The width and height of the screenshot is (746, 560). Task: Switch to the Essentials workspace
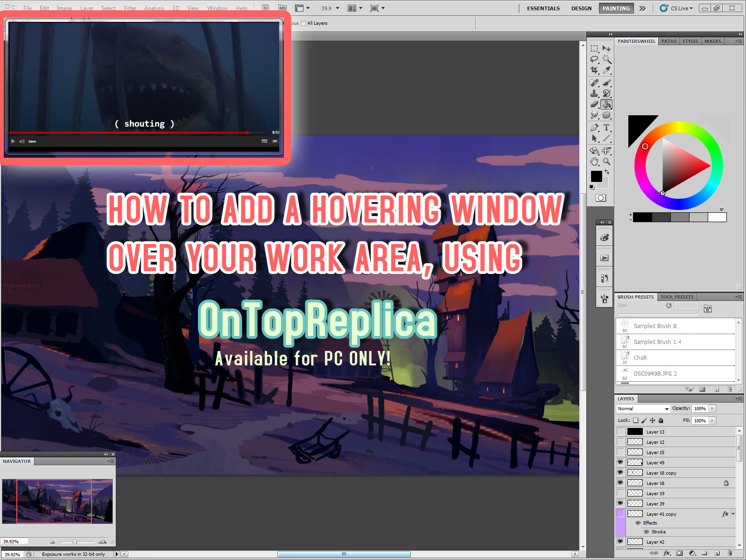pos(543,8)
